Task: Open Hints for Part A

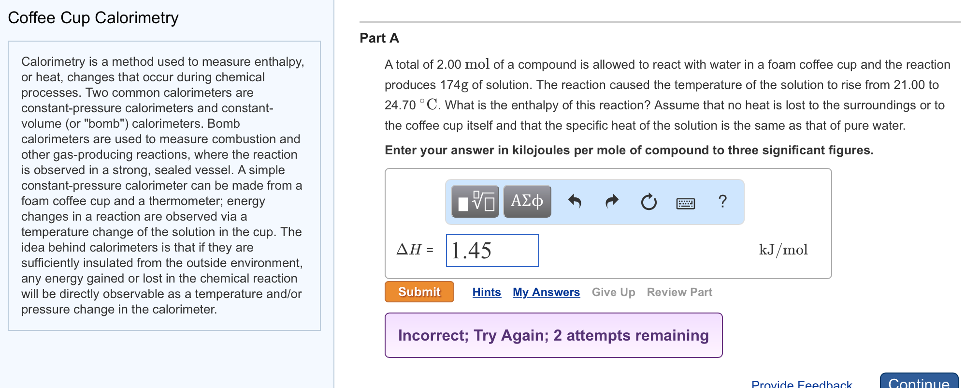Action: pos(486,292)
